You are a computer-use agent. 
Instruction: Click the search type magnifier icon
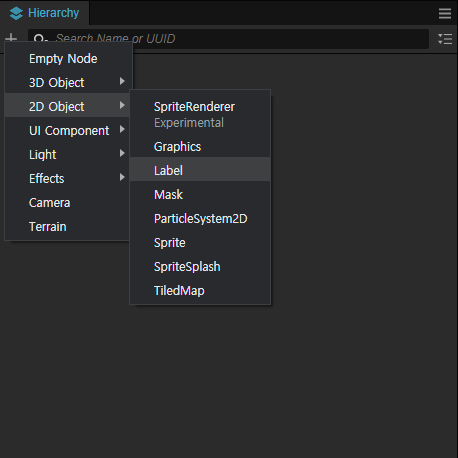click(x=40, y=39)
